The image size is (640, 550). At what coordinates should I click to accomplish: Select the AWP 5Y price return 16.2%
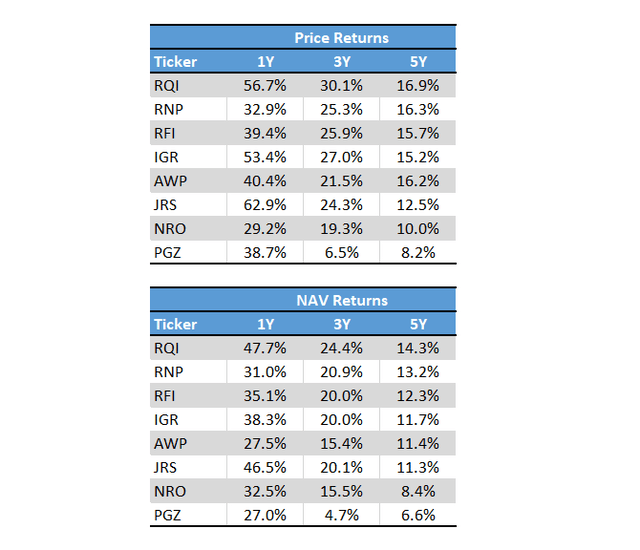point(418,181)
